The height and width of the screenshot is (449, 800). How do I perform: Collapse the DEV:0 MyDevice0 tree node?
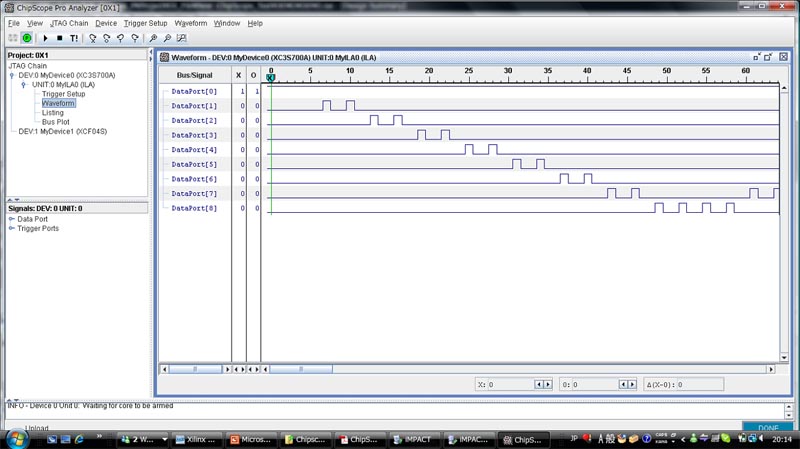tap(12, 76)
